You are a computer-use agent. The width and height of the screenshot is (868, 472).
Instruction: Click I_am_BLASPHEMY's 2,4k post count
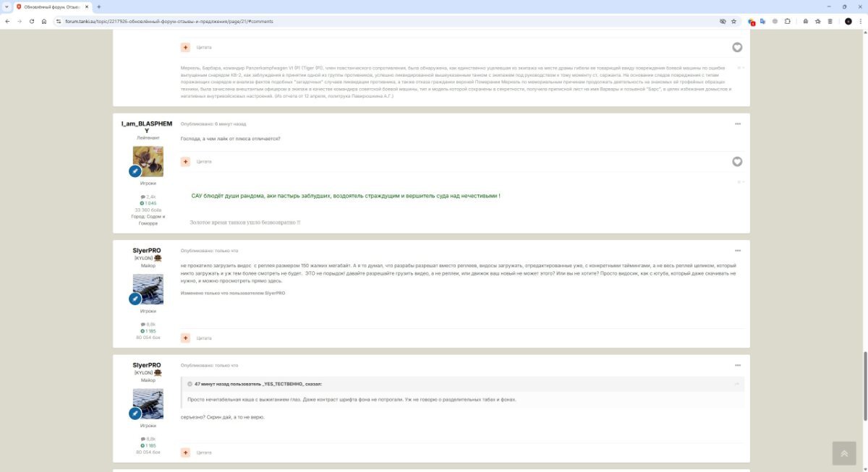point(148,197)
